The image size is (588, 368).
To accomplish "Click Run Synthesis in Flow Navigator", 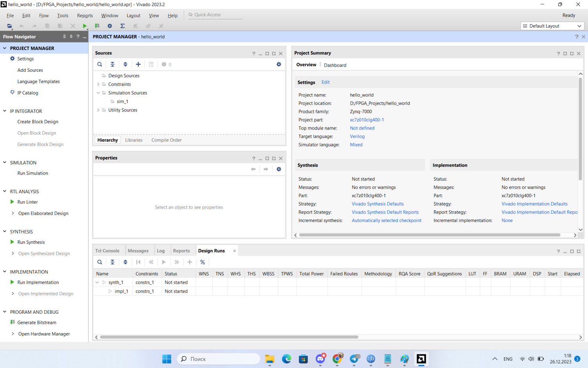I will coord(31,242).
